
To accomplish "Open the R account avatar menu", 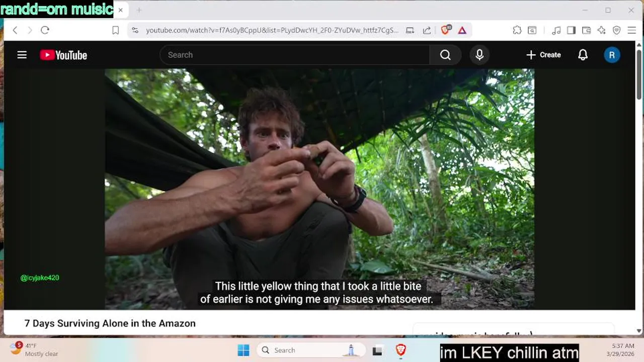I will tap(612, 55).
